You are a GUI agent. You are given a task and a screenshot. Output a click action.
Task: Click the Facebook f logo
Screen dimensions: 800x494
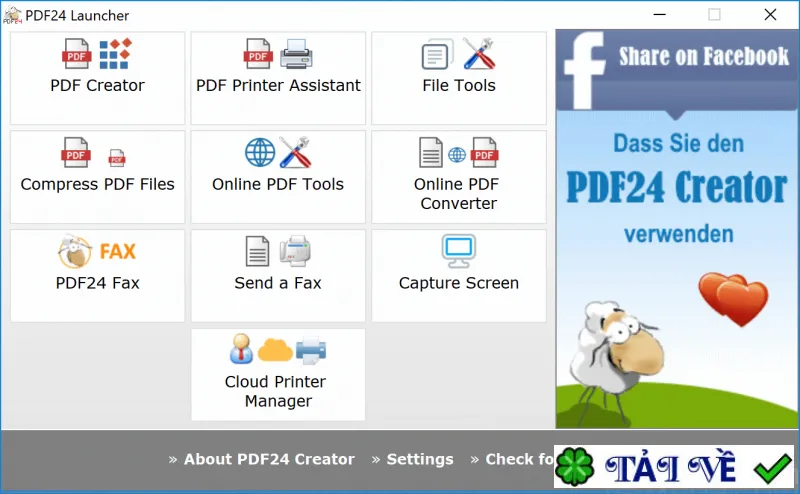pos(584,70)
